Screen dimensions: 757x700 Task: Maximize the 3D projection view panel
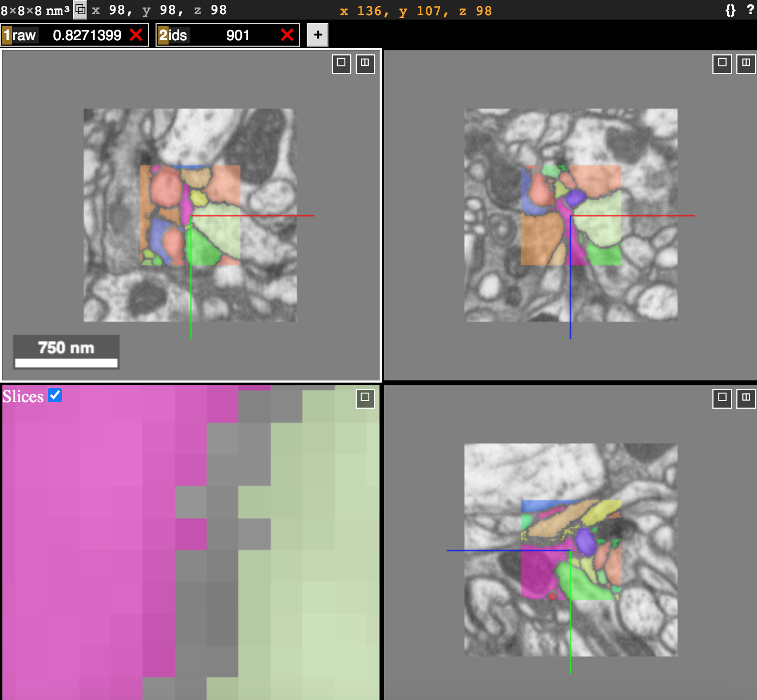point(364,398)
